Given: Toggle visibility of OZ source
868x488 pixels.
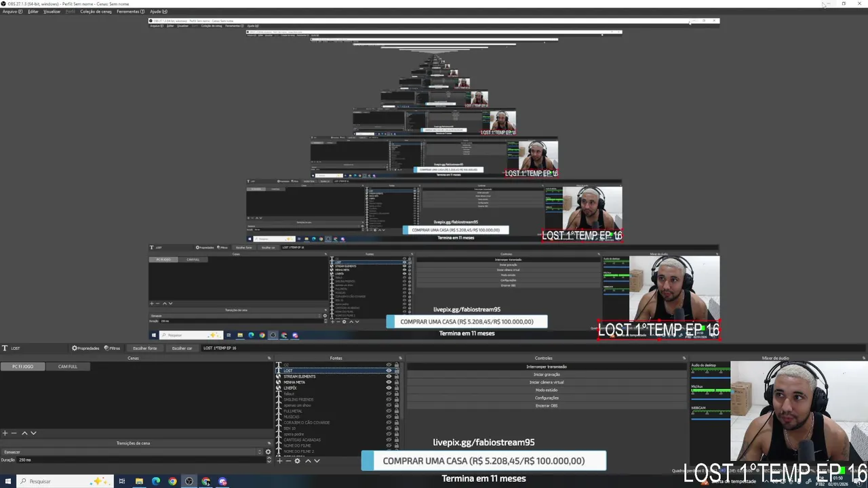Looking at the screenshot, I should (x=389, y=365).
